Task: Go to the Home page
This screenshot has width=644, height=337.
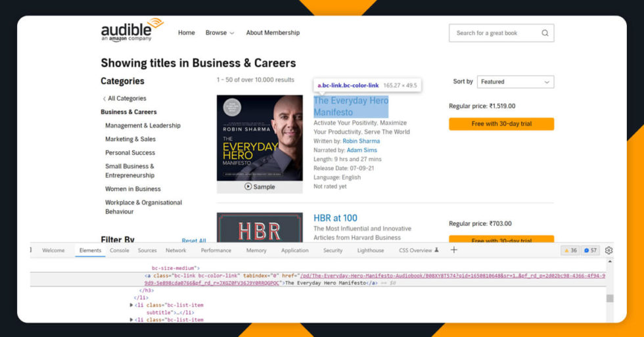Action: (x=187, y=33)
